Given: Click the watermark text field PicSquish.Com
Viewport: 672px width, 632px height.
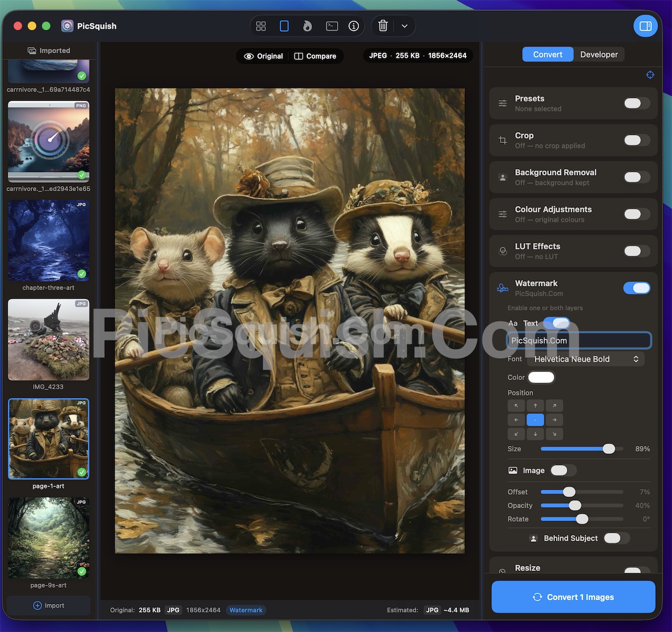Looking at the screenshot, I should point(579,341).
